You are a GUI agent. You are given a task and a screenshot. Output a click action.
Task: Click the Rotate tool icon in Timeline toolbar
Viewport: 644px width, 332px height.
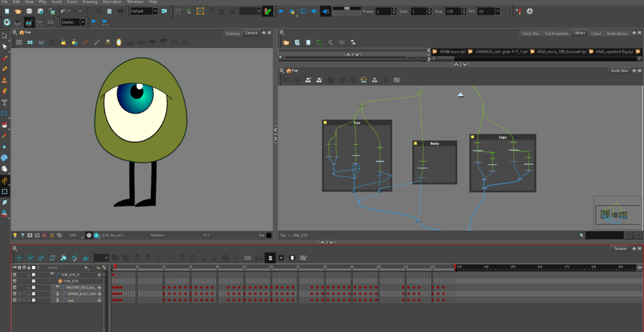30,258
